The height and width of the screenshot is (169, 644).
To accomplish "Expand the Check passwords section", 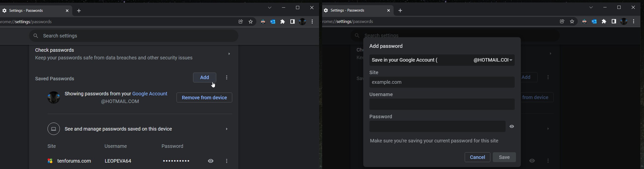I will 229,54.
